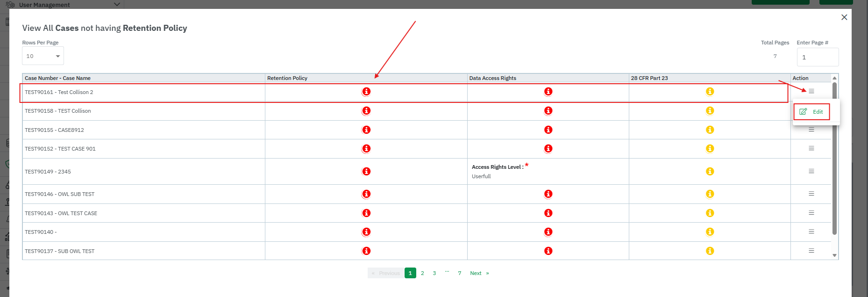The width and height of the screenshot is (868, 297).
Task: Click the Enter Page # input field
Action: [818, 58]
